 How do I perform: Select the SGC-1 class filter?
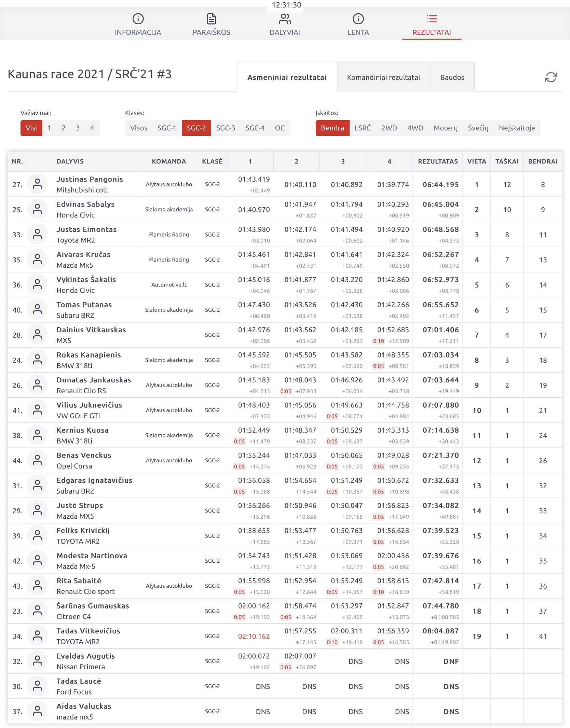pyautogui.click(x=167, y=128)
